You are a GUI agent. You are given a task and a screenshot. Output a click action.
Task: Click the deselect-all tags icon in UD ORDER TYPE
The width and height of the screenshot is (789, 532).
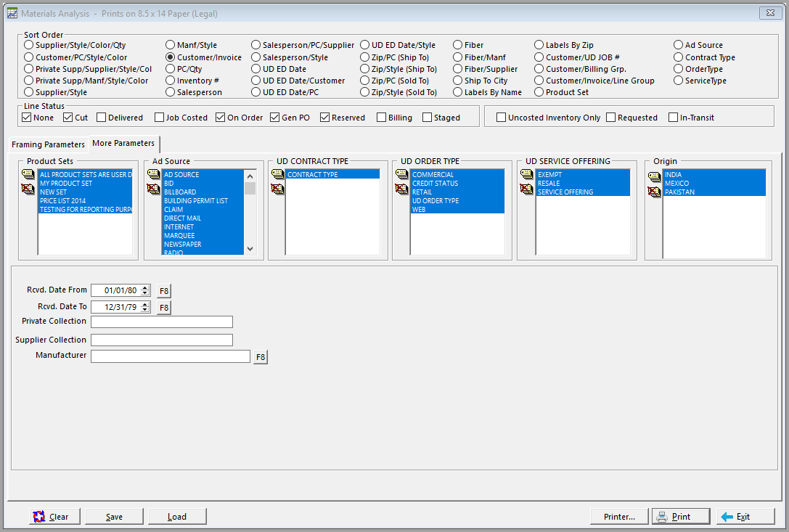point(402,189)
